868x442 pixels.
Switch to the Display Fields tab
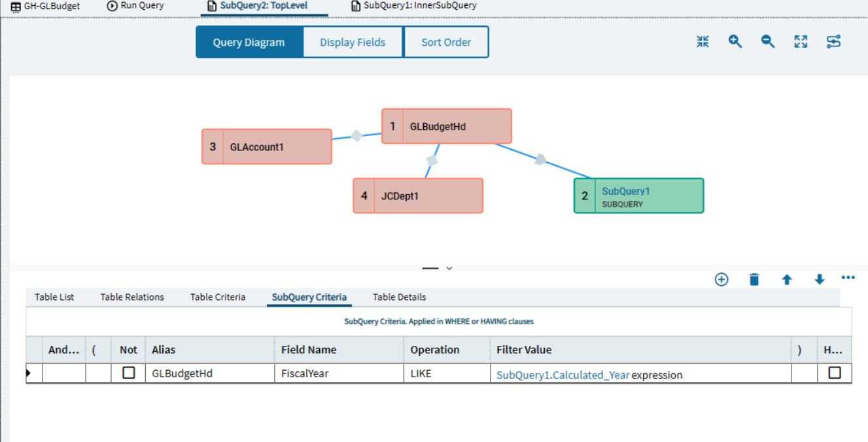click(x=353, y=42)
